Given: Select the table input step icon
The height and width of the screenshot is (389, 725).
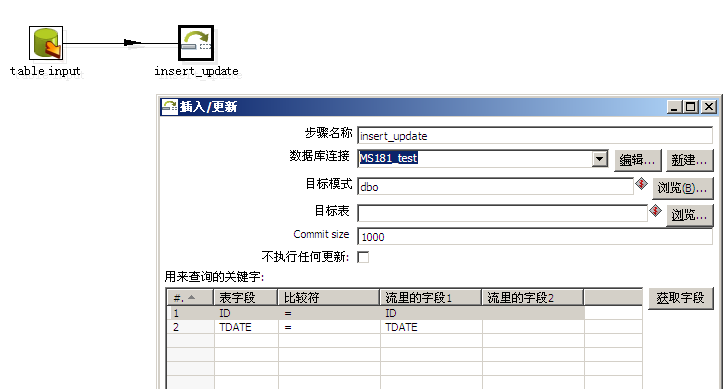Looking at the screenshot, I should (x=46, y=43).
